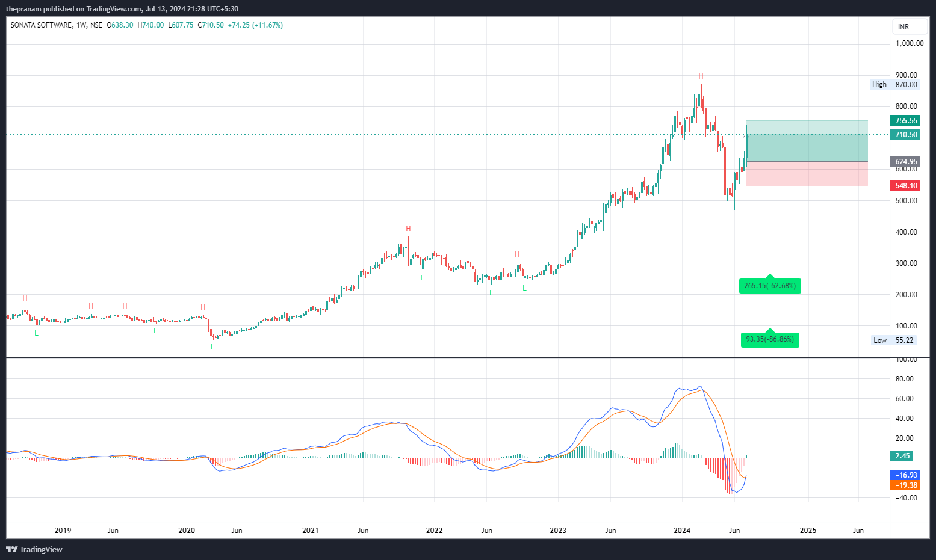The image size is (936, 560).
Task: Click the green 265.15(-62.68%) label
Action: pyautogui.click(x=770, y=286)
